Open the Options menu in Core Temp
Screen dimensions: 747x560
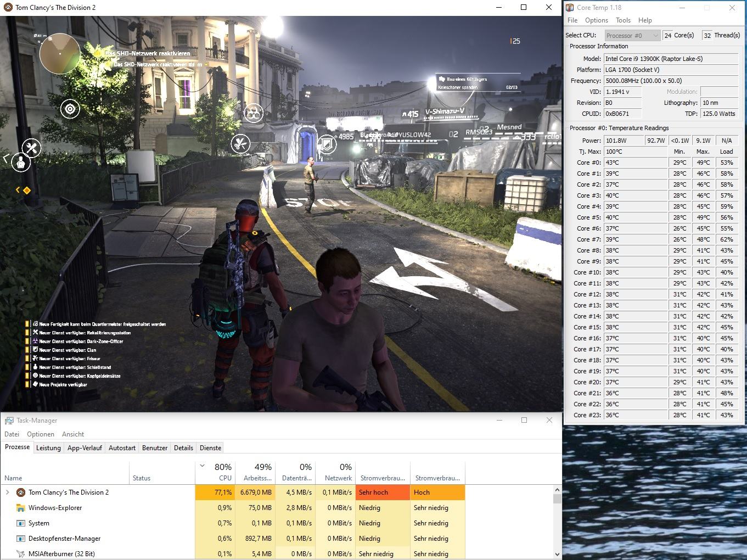pos(597,20)
